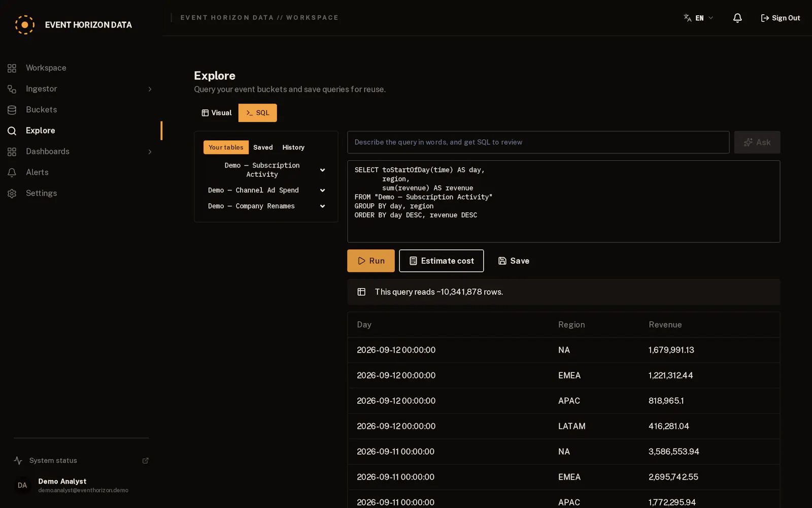Expand the Dashboards submenu chevron
The height and width of the screenshot is (508, 812).
coord(150,151)
